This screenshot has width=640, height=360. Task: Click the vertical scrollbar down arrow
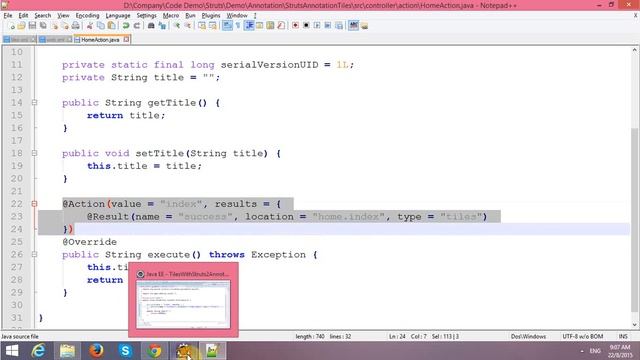[635, 325]
